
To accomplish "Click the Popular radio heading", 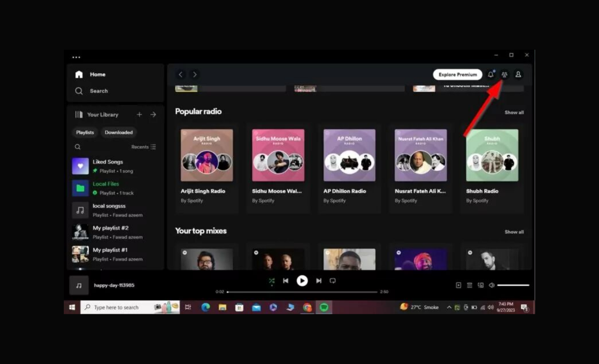I will pyautogui.click(x=198, y=112).
